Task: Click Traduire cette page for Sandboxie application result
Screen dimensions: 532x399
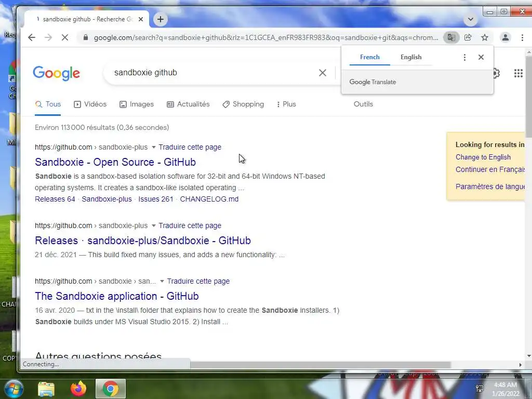Action: pos(198,281)
